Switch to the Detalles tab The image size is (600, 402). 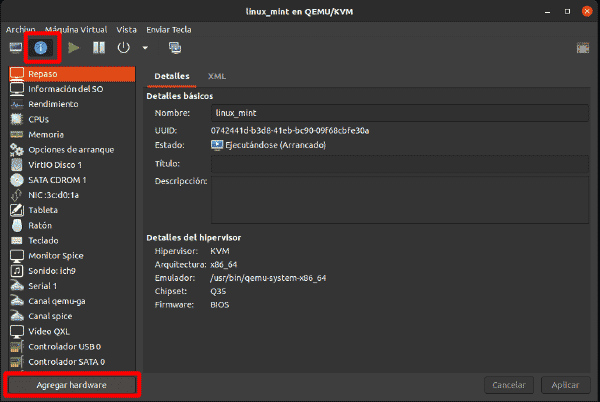tap(172, 76)
